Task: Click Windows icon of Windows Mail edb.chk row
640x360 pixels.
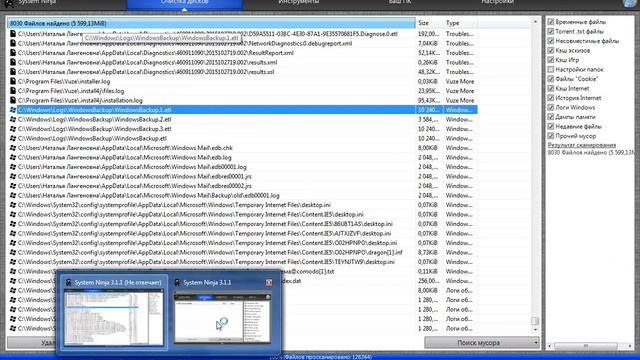Action: point(13,148)
